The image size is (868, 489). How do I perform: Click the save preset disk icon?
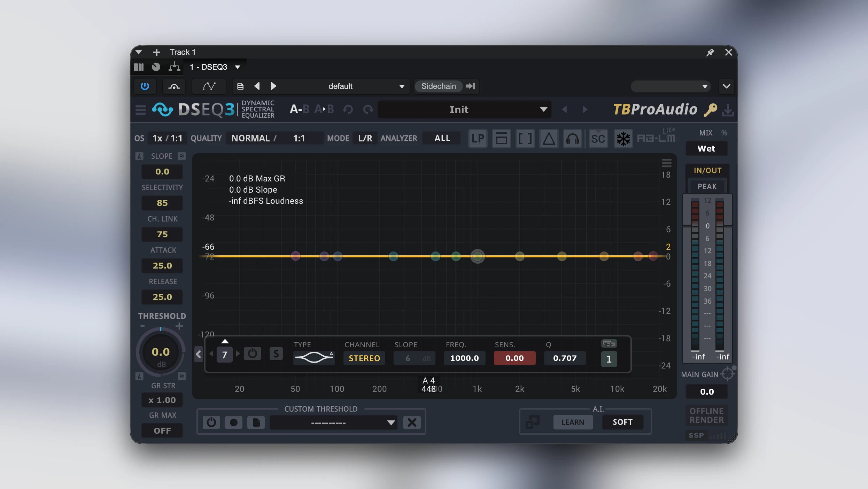tap(240, 86)
